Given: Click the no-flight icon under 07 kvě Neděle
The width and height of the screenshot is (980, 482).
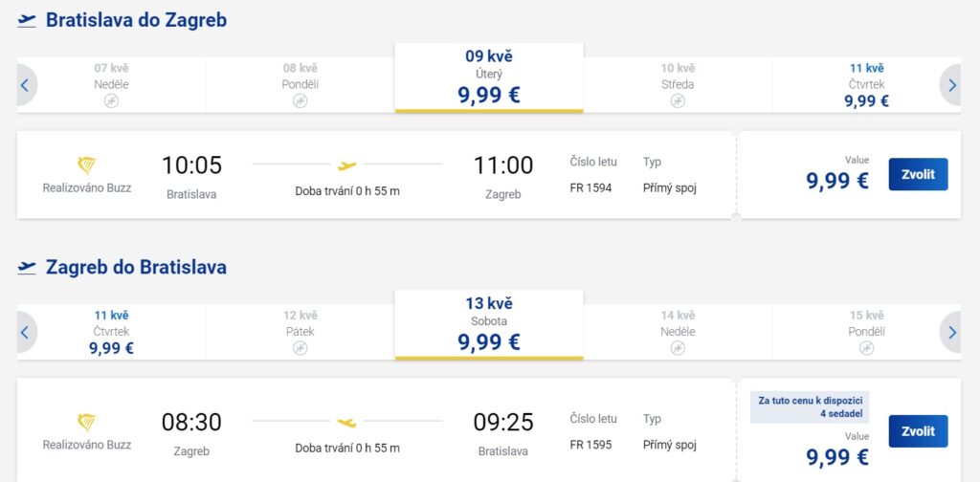Looking at the screenshot, I should point(111,100).
